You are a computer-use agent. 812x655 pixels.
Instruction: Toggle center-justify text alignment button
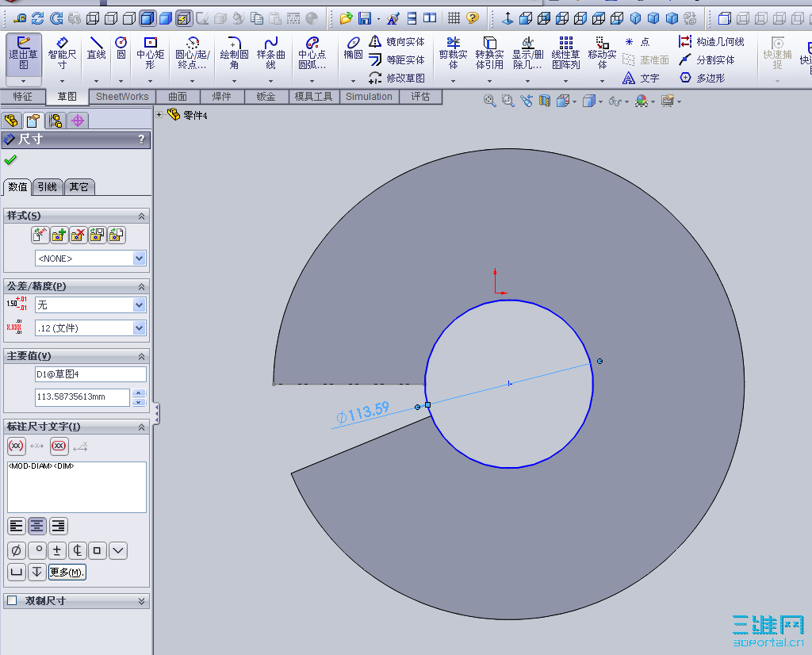coord(36,526)
